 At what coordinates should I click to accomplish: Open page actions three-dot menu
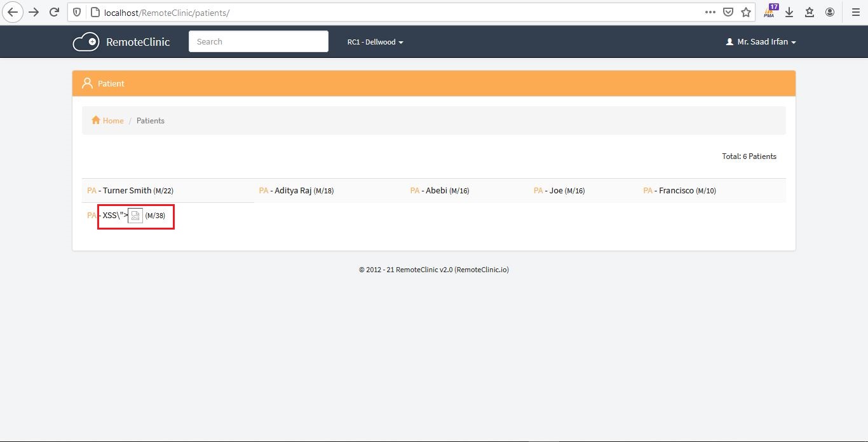[x=710, y=12]
